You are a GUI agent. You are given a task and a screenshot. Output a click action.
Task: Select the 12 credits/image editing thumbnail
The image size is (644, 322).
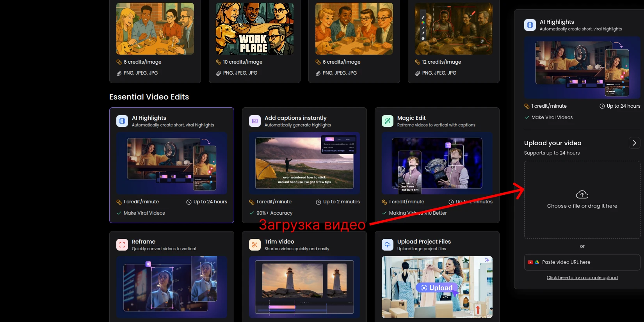[454, 28]
